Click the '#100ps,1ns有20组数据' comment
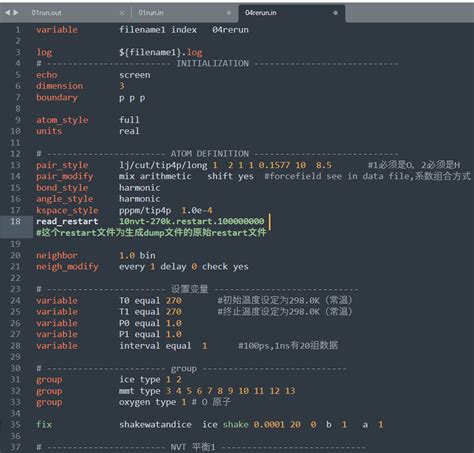This screenshot has width=474, height=453. (x=288, y=346)
